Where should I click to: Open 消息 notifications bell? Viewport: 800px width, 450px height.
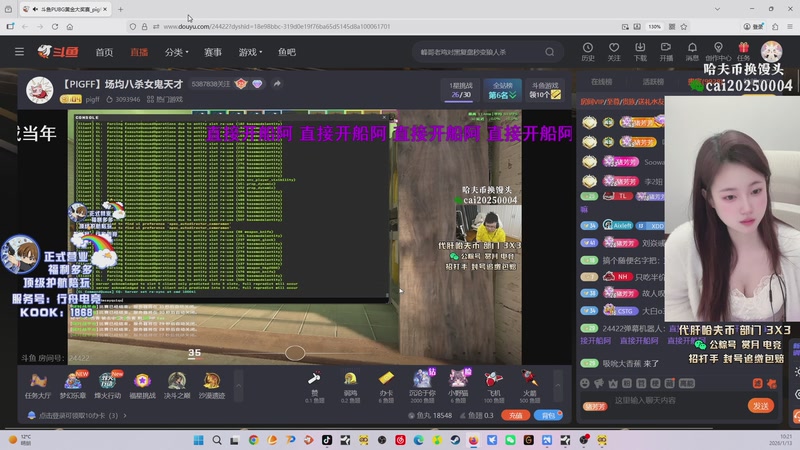(692, 52)
